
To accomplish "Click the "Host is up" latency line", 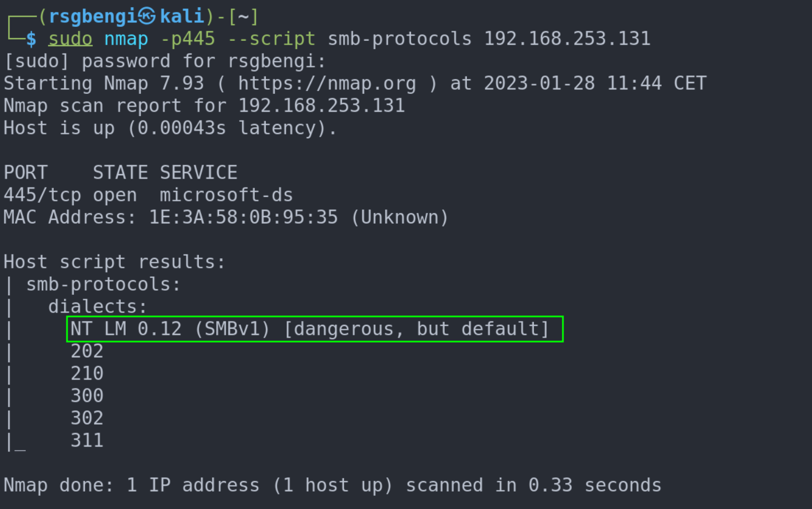I will (x=170, y=128).
